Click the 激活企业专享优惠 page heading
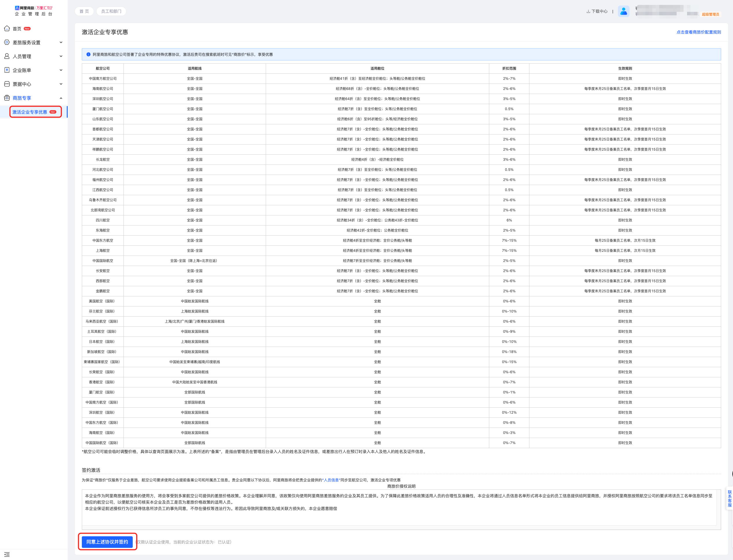The width and height of the screenshot is (733, 560). (x=105, y=32)
